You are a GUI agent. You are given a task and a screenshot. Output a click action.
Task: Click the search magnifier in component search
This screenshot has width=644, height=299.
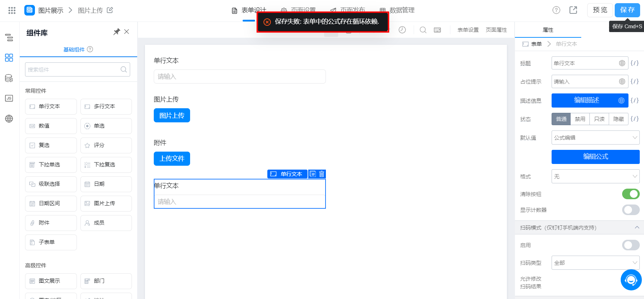[124, 69]
